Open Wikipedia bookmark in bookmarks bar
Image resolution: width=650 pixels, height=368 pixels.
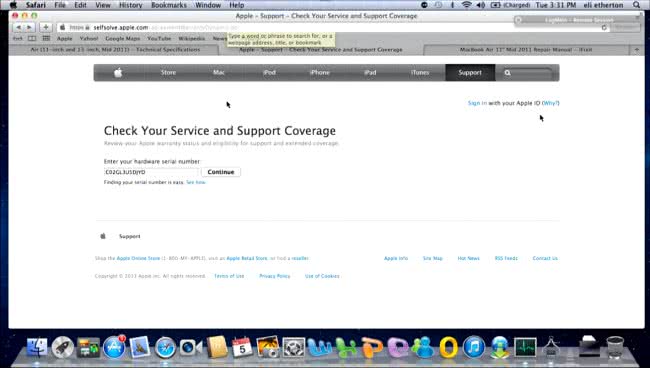(192, 38)
